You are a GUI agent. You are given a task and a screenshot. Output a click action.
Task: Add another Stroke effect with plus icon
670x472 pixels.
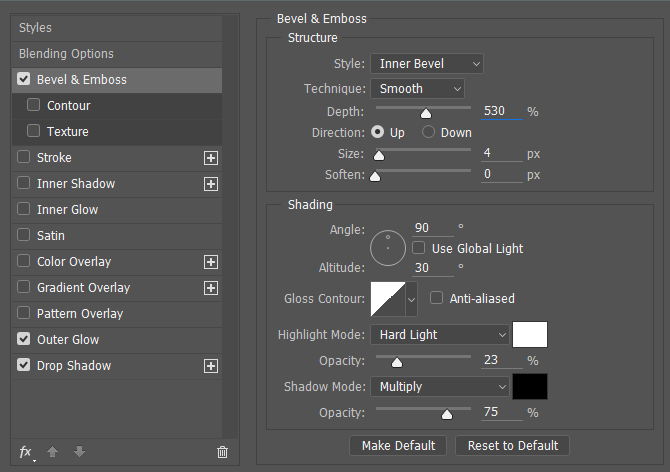[x=211, y=158]
